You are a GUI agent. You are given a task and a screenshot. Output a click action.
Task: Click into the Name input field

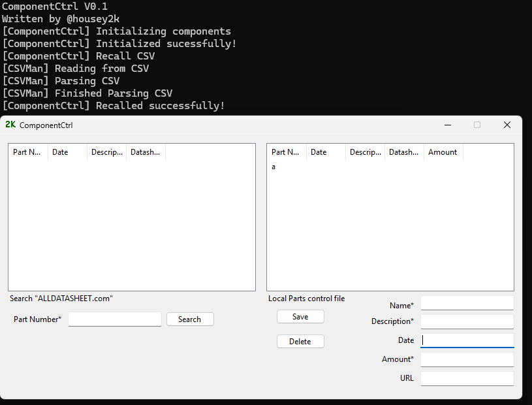click(467, 303)
